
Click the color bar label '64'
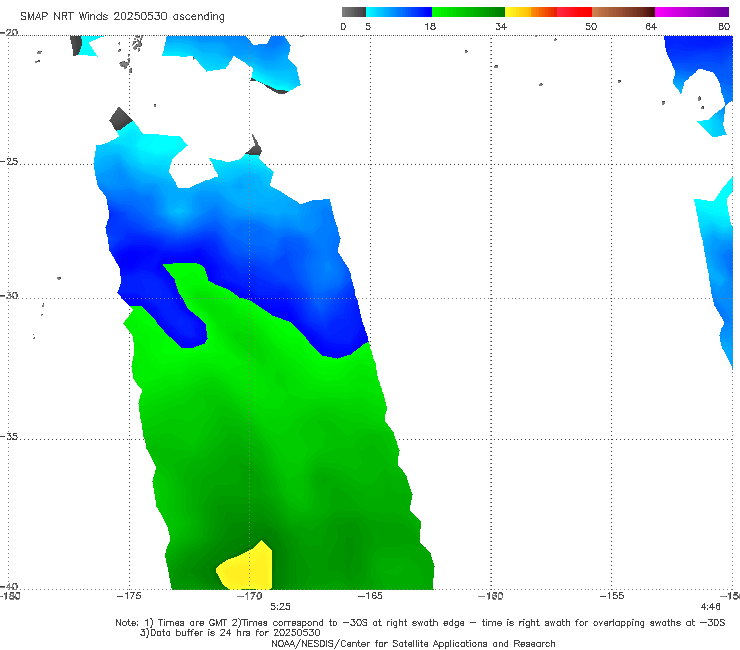[x=651, y=26]
